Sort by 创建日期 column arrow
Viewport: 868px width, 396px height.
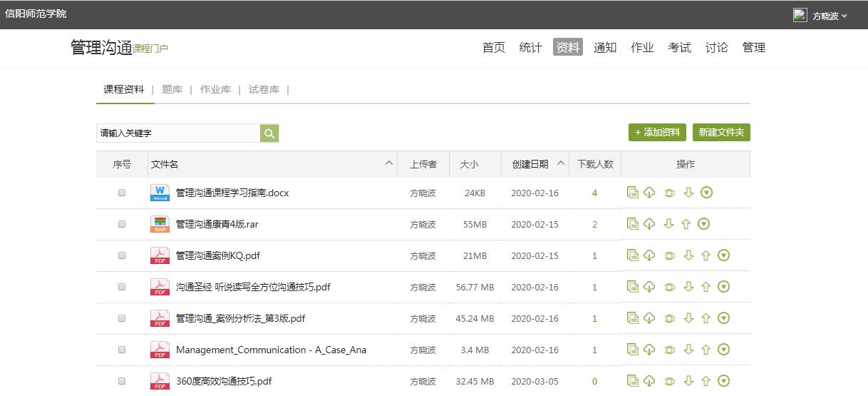(561, 163)
